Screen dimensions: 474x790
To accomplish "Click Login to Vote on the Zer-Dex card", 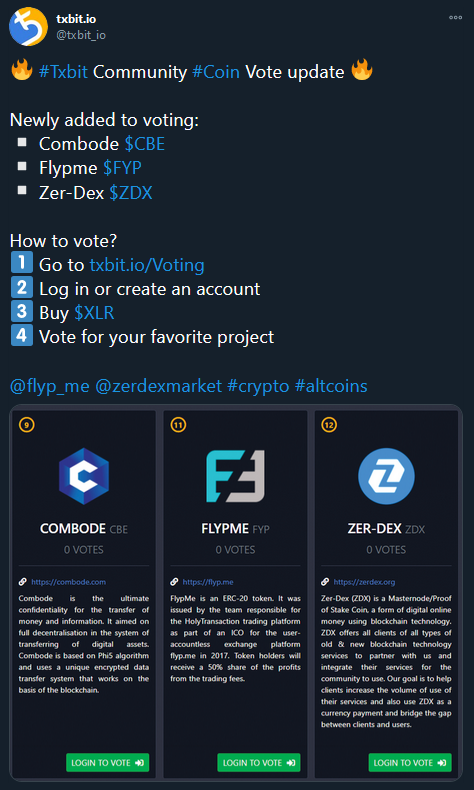I will point(410,763).
